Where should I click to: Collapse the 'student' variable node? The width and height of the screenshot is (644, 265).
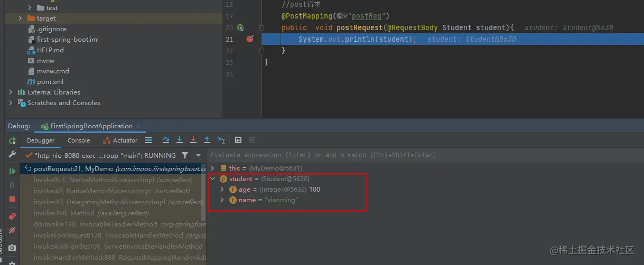213,179
